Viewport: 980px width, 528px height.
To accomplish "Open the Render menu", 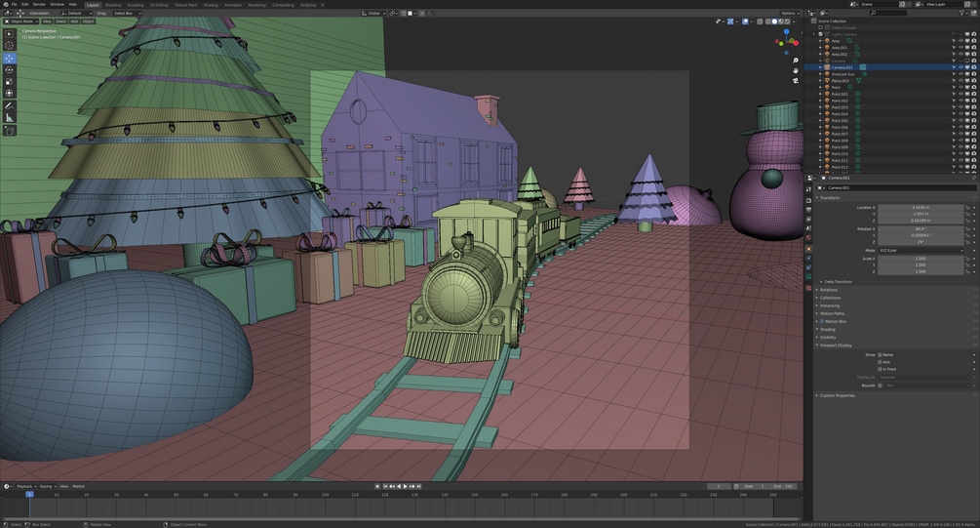I will tap(39, 4).
